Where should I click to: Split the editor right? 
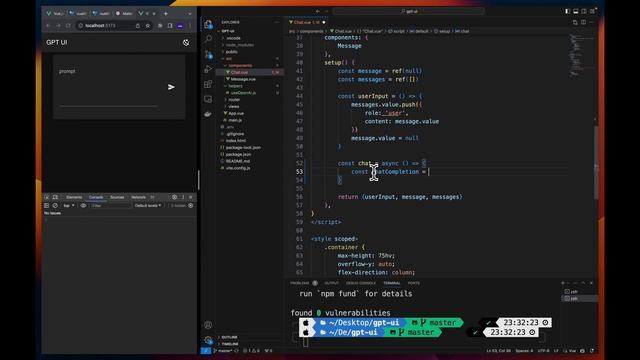pos(583,22)
